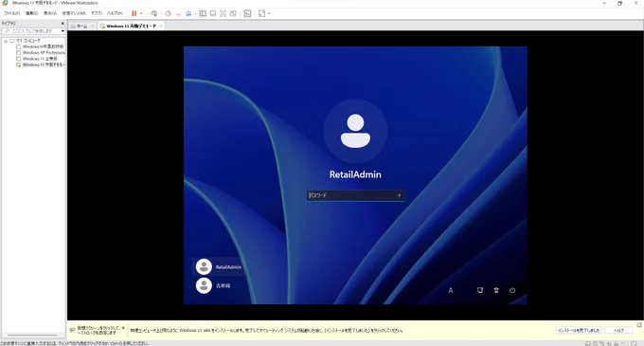
Task: Click the message icon in status bar
Action: pyautogui.click(x=634, y=343)
